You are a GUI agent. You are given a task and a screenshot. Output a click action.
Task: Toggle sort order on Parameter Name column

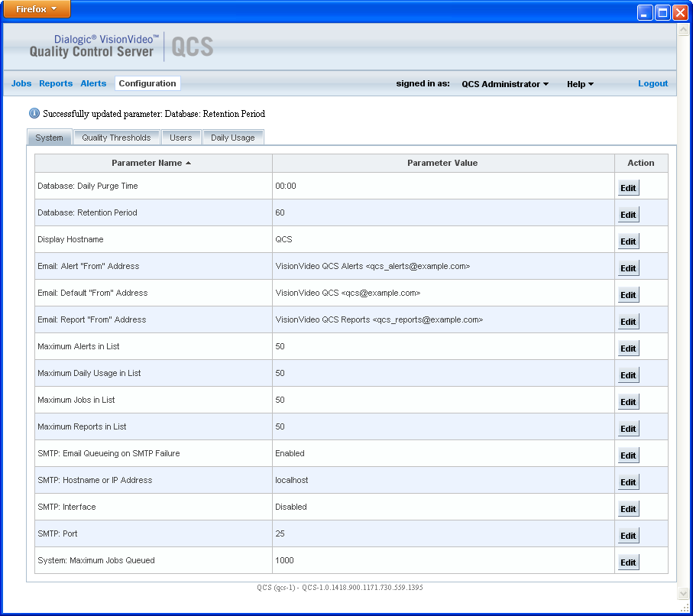153,163
